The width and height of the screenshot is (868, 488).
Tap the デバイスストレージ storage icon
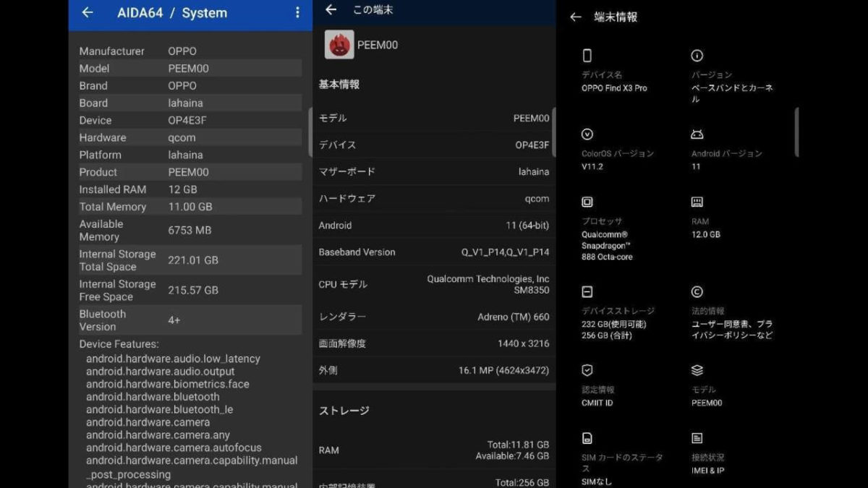coord(587,292)
